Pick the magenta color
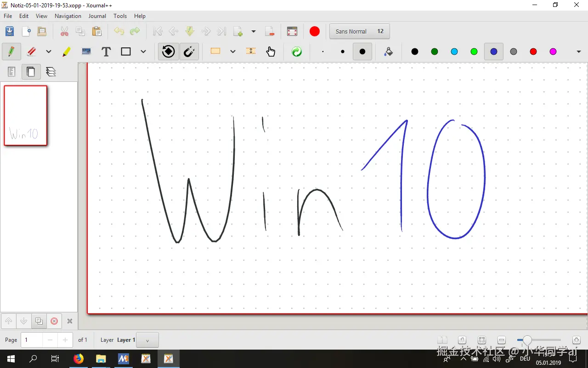Viewport: 588px width, 368px height. point(553,52)
